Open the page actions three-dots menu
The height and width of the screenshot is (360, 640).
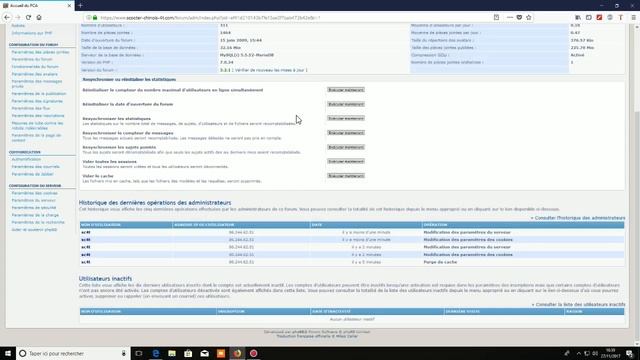tap(509, 18)
